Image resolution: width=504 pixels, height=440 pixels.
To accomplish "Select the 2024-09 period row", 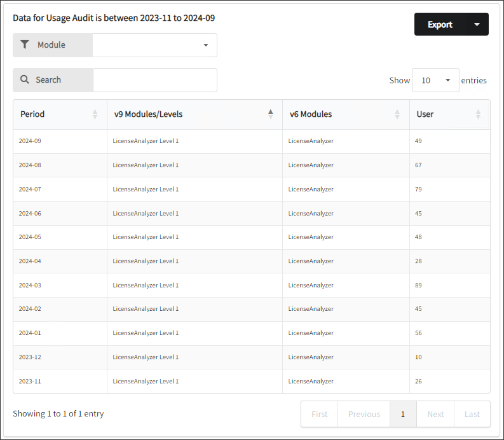I will pos(30,141).
